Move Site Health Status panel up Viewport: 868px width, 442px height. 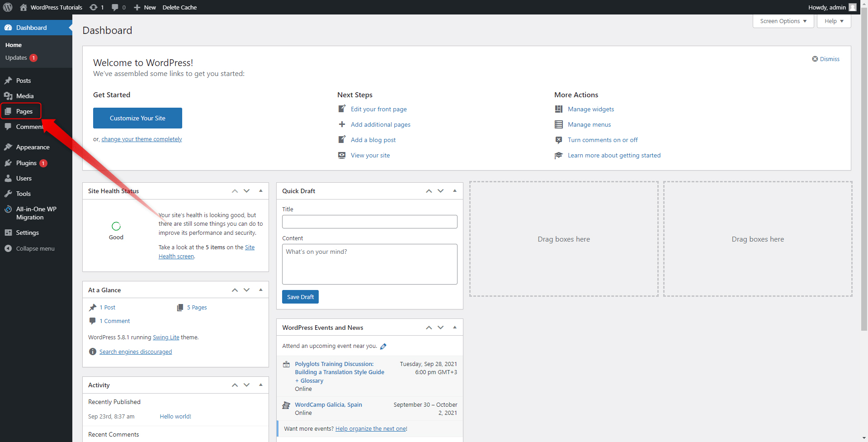click(x=235, y=191)
